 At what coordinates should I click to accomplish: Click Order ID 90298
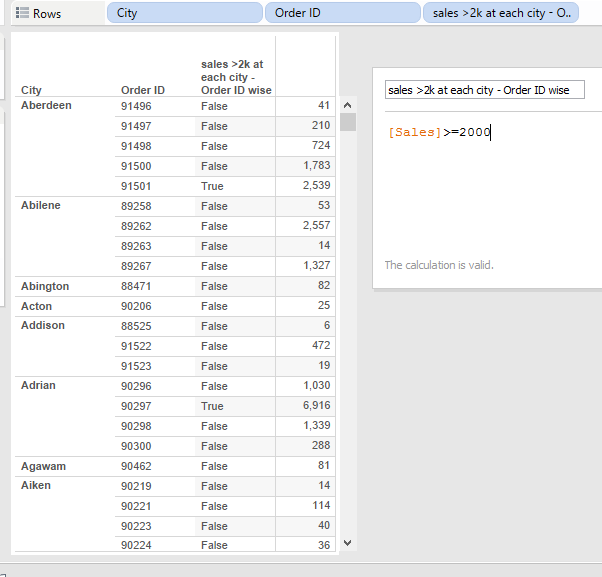136,426
